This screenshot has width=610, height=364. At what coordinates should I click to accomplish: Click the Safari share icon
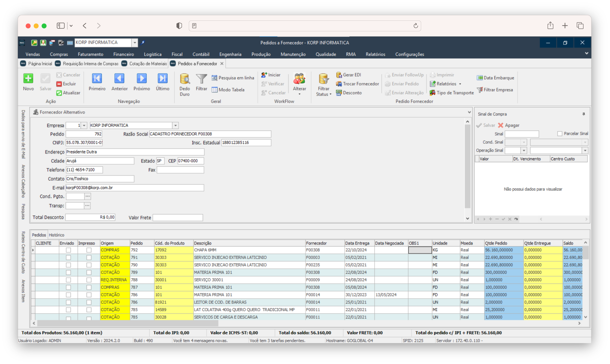tap(550, 25)
